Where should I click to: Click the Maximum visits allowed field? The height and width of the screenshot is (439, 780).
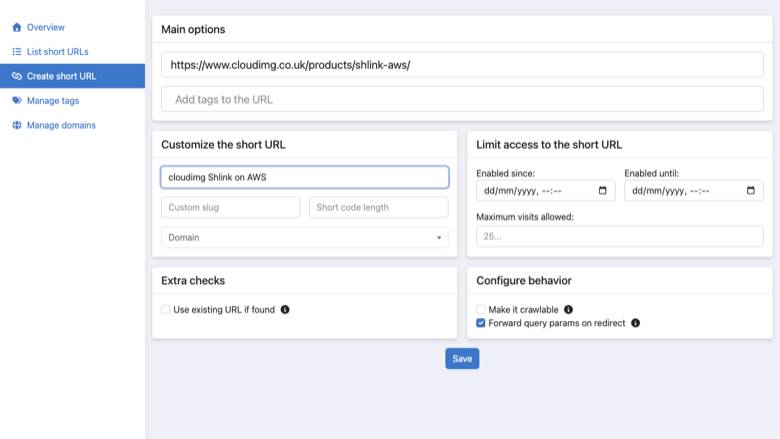620,236
